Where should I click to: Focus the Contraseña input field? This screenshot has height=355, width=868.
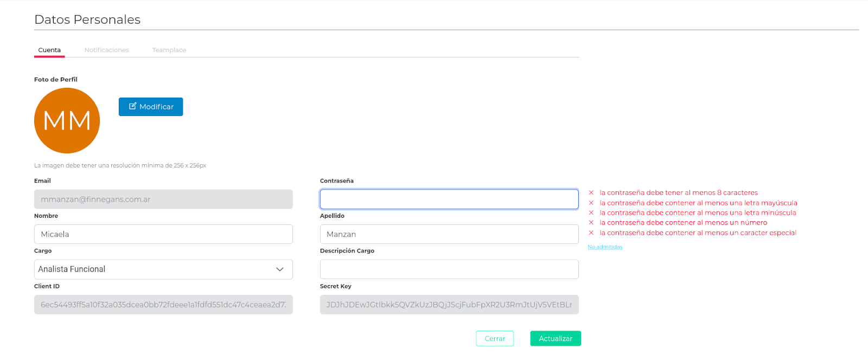449,199
